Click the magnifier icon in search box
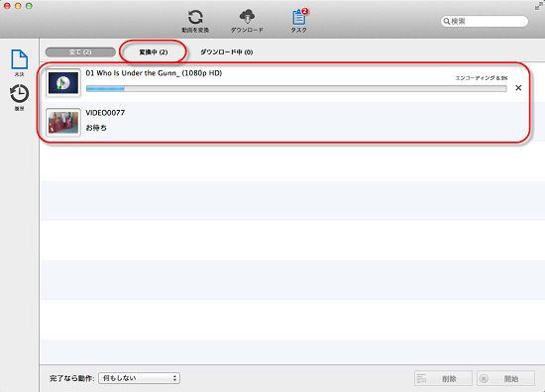Screen dimensions: 545x392 [447, 21]
